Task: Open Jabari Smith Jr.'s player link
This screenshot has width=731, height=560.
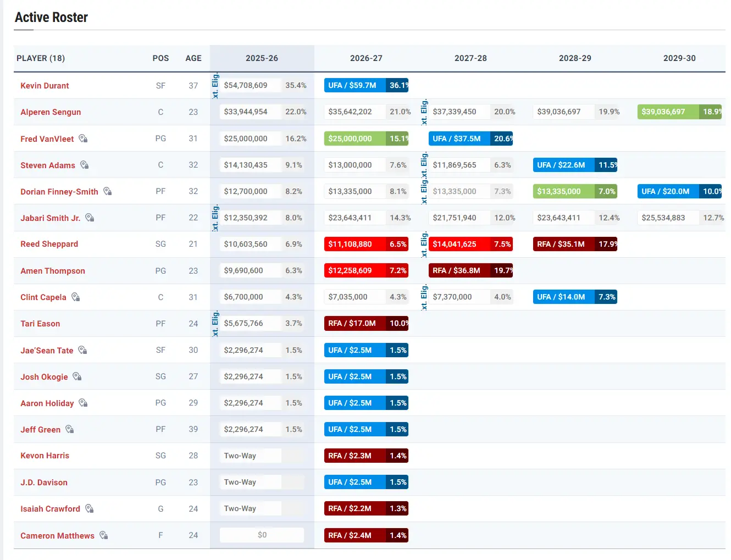Action: [50, 218]
